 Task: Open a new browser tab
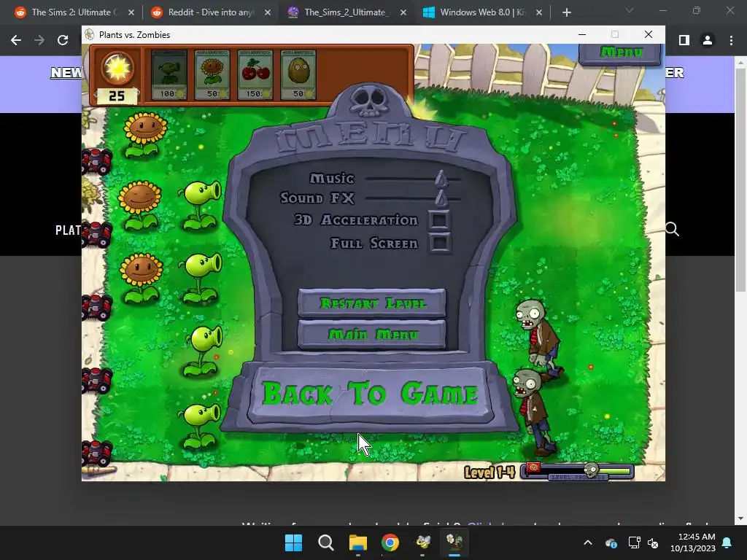coord(566,12)
